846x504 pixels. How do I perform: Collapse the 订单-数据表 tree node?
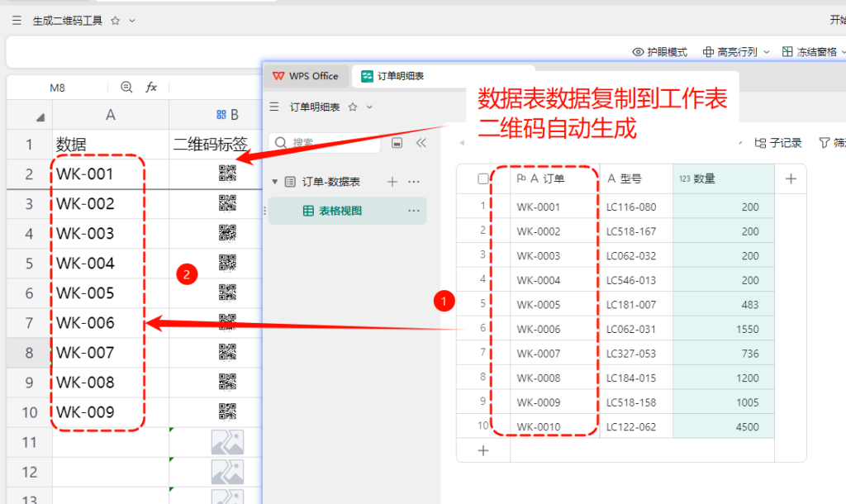(274, 182)
